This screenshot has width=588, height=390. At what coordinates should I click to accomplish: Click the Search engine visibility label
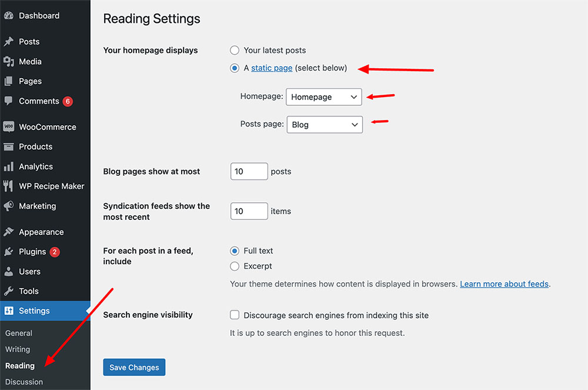point(148,315)
